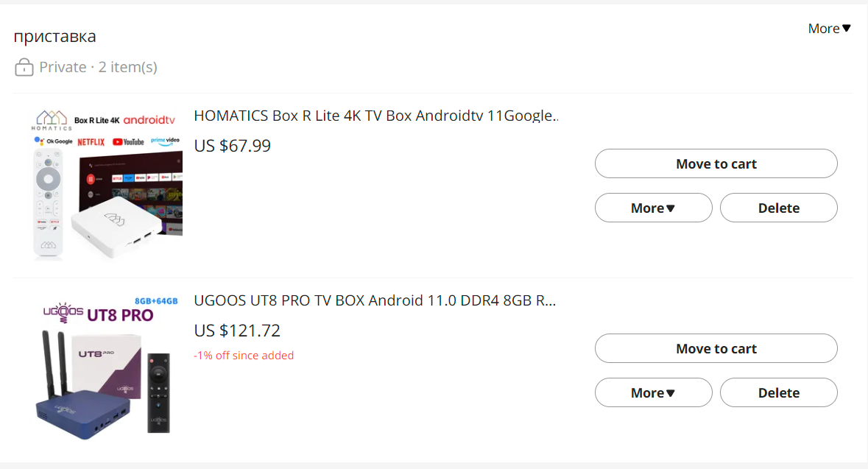This screenshot has height=469, width=868.
Task: Open the UGOOS UT8 PRO TV BOX title link
Action: click(374, 300)
